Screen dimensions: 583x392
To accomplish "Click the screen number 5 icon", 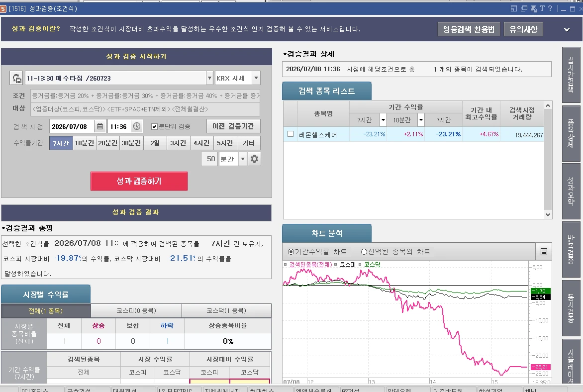I will [x=3, y=8].
